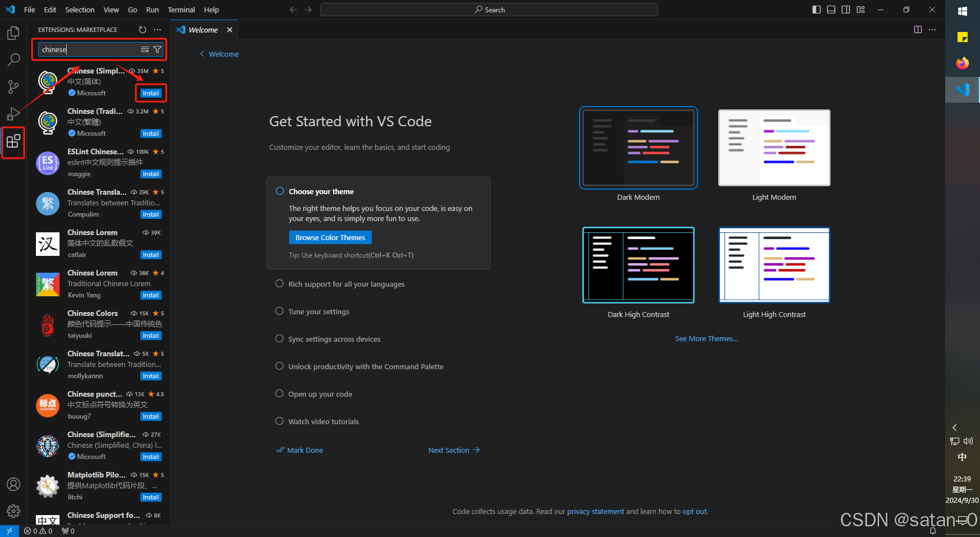Image resolution: width=980 pixels, height=537 pixels.
Task: Install Chinese (Simplified) language pack
Action: click(x=151, y=93)
